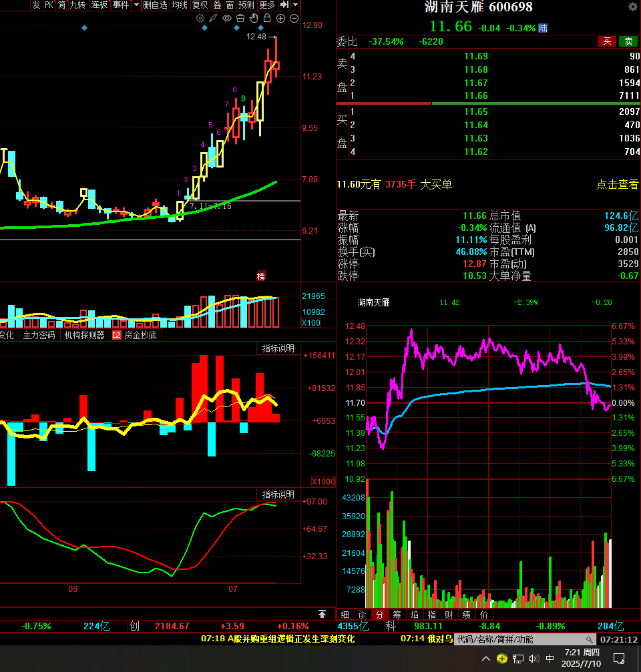Screen dimensions: 641x672
Task: Click the 创 index label
Action: coord(135,626)
